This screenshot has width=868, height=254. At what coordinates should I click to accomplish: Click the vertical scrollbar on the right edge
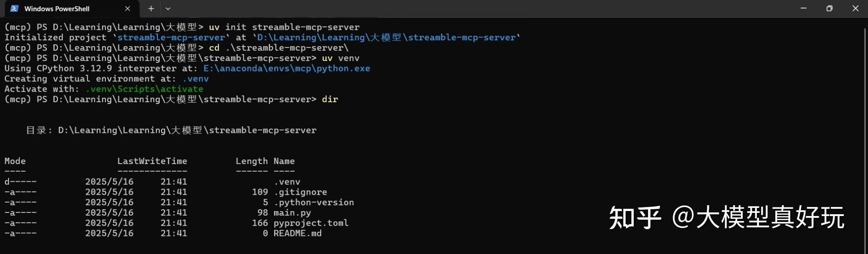[865, 136]
